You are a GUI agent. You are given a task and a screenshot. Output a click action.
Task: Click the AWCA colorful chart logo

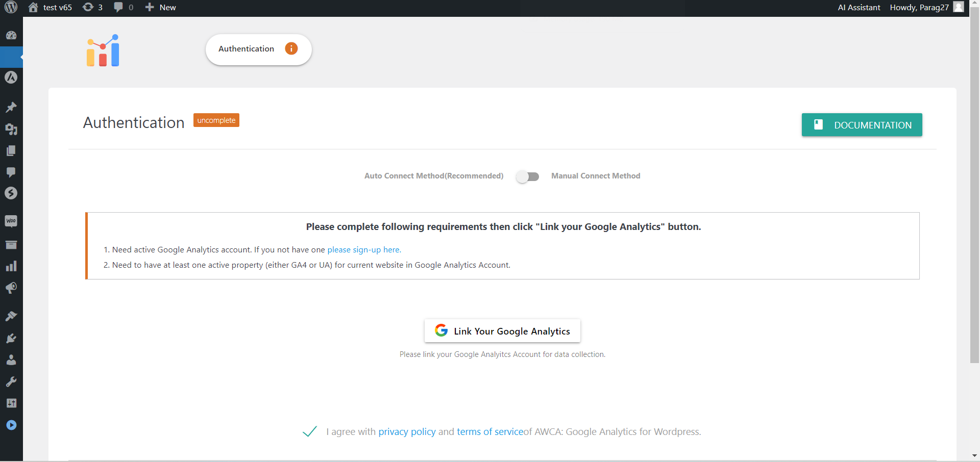103,50
